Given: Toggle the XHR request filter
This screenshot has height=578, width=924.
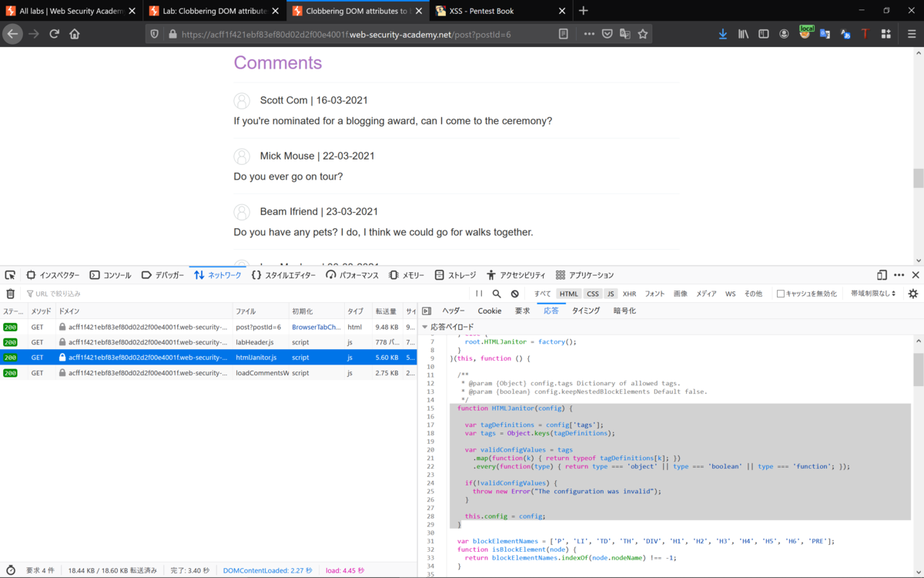Looking at the screenshot, I should (629, 294).
